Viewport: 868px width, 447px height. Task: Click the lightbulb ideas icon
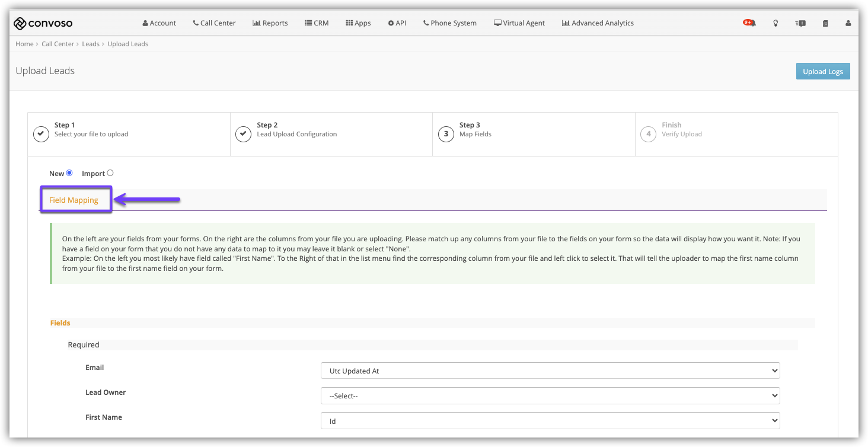pyautogui.click(x=776, y=23)
